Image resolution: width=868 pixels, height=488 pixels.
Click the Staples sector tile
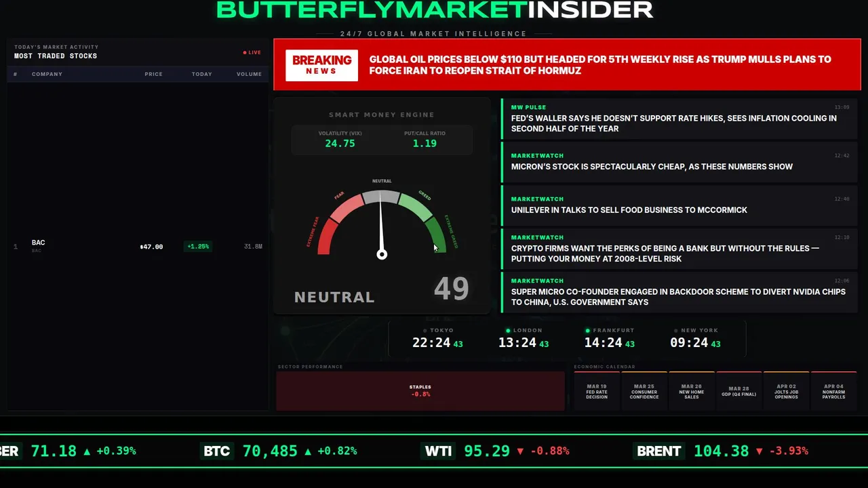(420, 390)
